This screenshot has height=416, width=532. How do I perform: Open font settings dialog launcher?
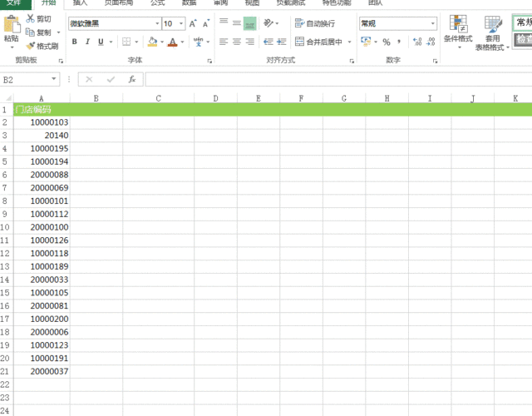(x=209, y=61)
